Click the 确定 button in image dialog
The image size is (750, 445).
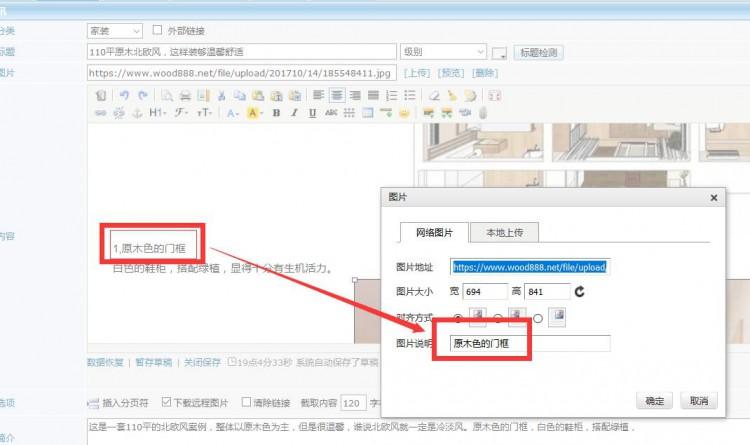tap(654, 400)
